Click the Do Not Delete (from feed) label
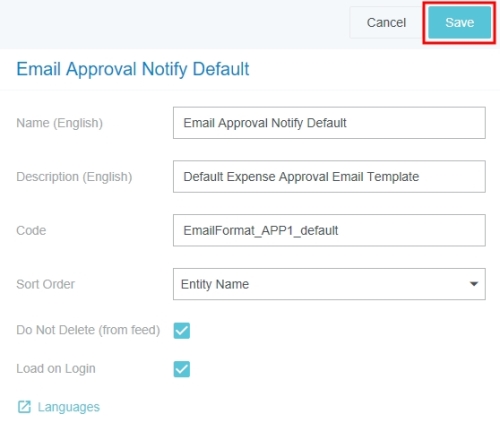Image resolution: width=500 pixels, height=440 pixels. tap(88, 330)
